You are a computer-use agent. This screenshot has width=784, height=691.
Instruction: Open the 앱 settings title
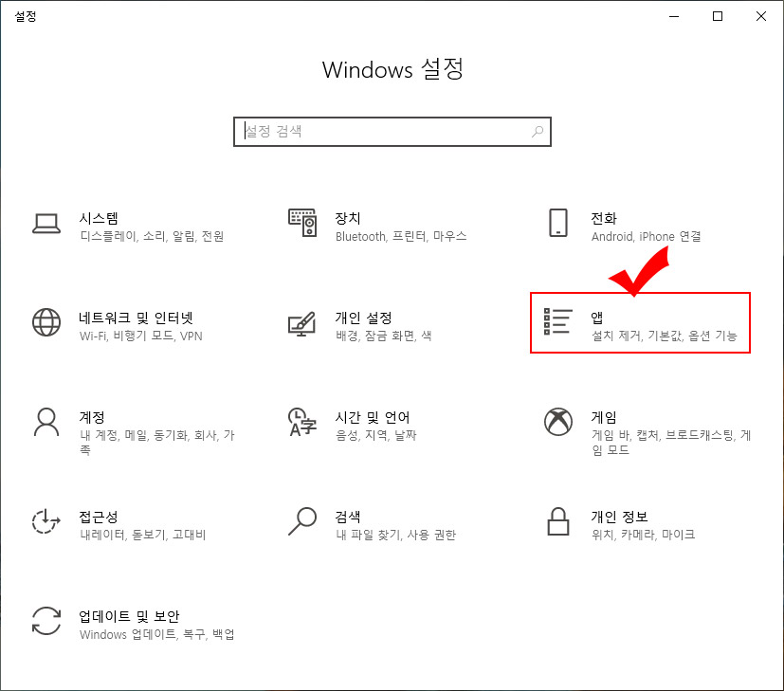tap(597, 318)
